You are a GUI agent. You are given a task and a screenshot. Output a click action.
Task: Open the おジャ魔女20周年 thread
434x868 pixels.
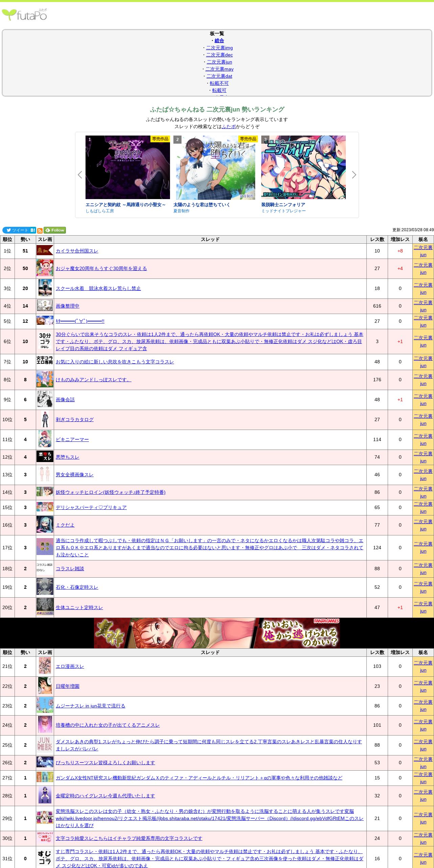(x=101, y=268)
